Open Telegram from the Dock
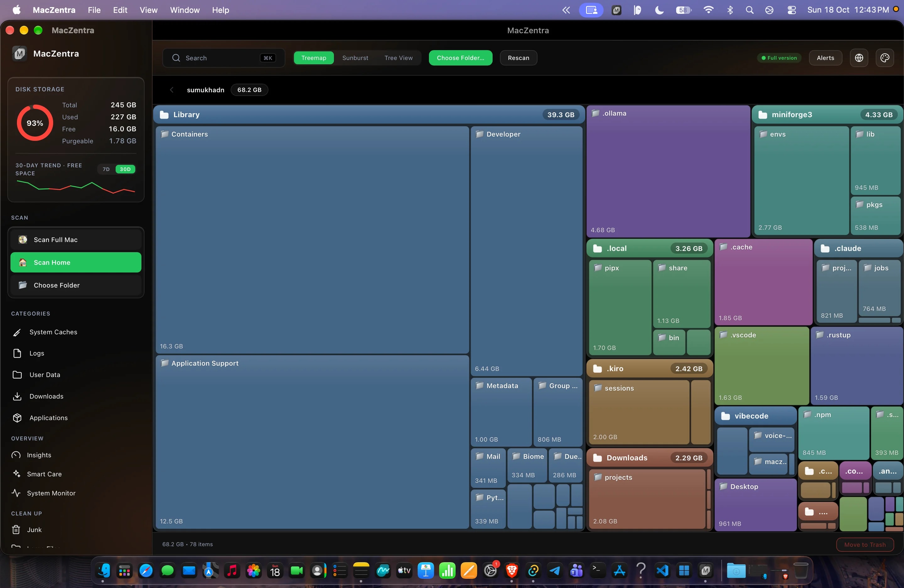This screenshot has width=904, height=588. point(555,570)
